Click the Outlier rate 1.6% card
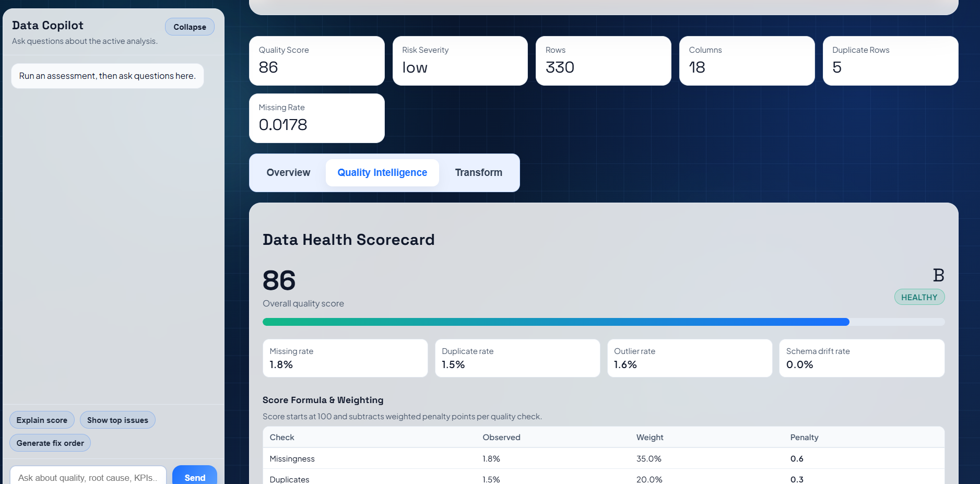This screenshot has height=484, width=980. [x=689, y=358]
